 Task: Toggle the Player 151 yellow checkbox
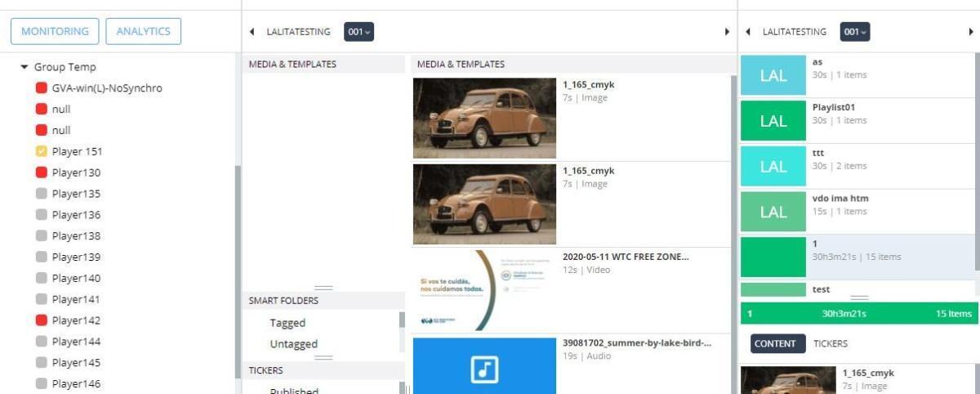coord(41,151)
